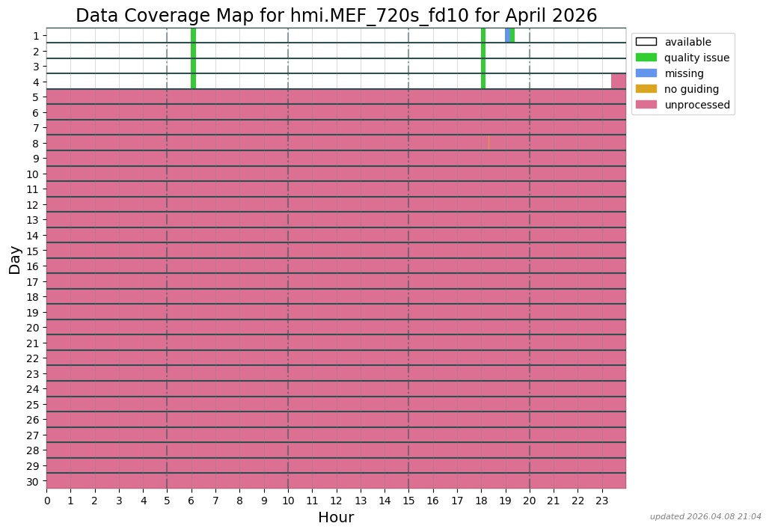Screen dimensions: 769x532
Task: Click the chart title text
Action: (336, 16)
